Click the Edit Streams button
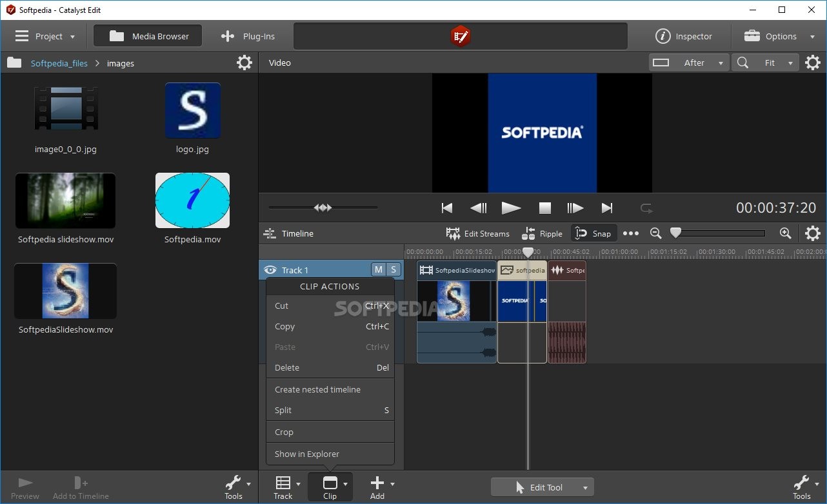827x504 pixels. pyautogui.click(x=477, y=233)
